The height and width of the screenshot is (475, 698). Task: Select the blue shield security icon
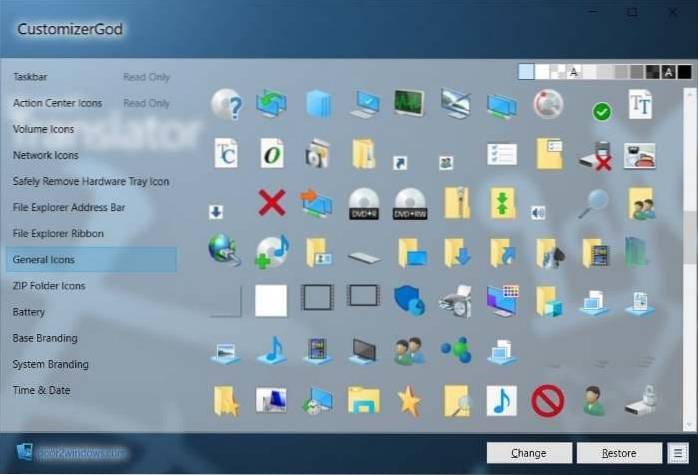pyautogui.click(x=410, y=300)
